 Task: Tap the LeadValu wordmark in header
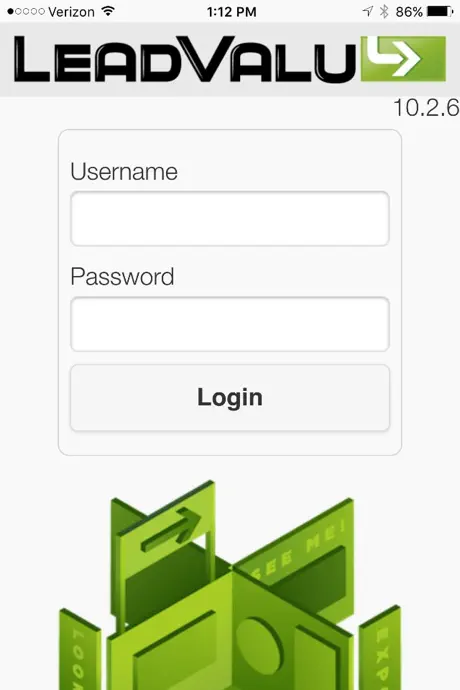[185, 59]
